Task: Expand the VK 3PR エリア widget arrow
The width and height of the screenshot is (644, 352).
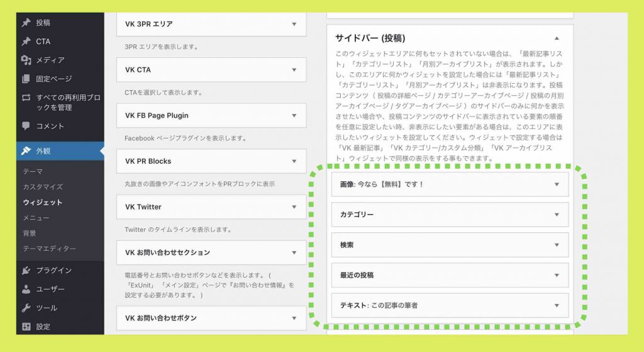Action: (x=294, y=25)
